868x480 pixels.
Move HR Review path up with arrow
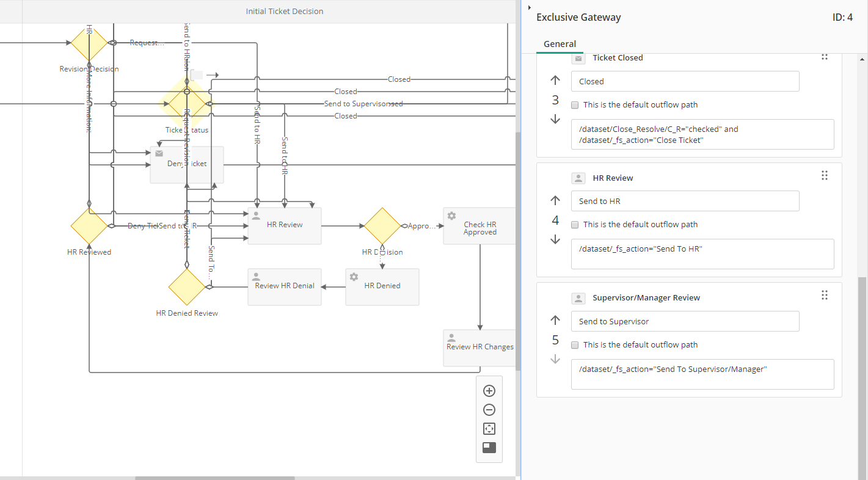pyautogui.click(x=555, y=200)
